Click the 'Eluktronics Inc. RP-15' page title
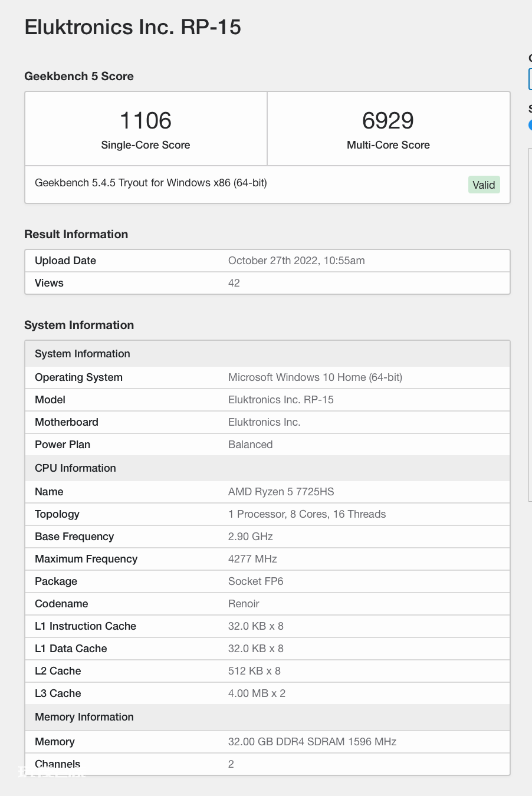 click(x=133, y=27)
